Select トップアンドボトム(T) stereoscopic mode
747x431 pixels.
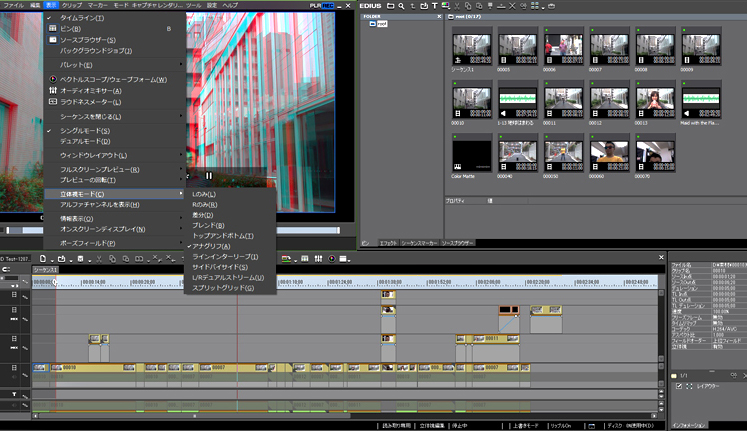[230, 236]
